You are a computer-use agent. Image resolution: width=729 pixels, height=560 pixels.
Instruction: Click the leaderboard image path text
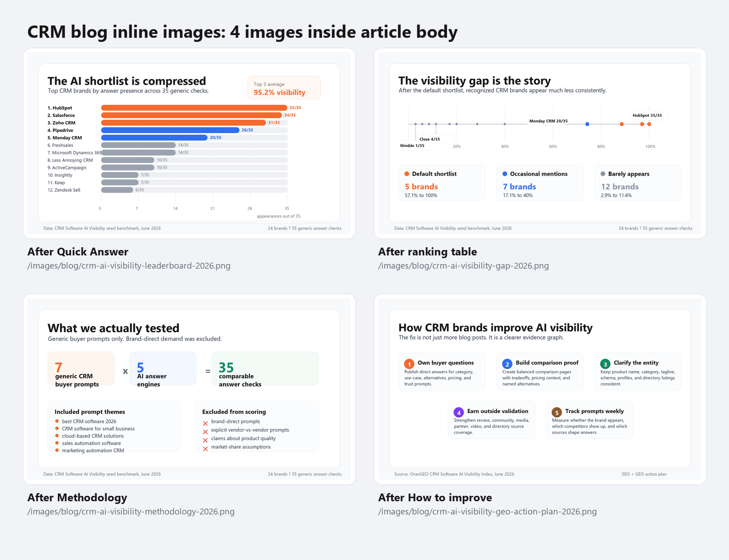(129, 265)
